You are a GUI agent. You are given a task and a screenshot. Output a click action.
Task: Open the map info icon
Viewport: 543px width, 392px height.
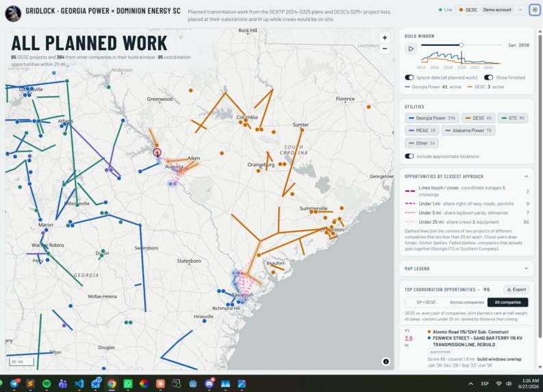(386, 361)
